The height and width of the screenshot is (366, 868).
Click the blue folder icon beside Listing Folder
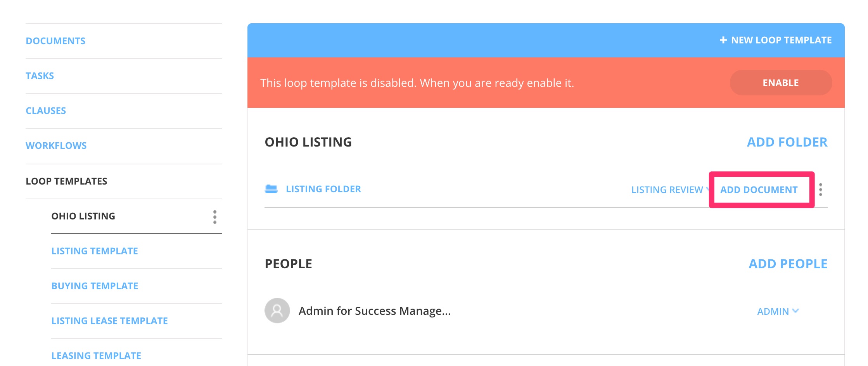[271, 189]
